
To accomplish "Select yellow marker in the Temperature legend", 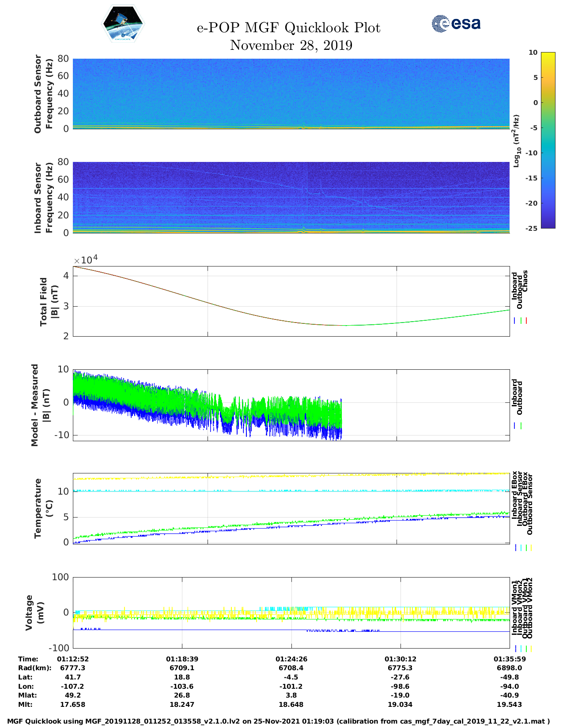I will tap(531, 548).
